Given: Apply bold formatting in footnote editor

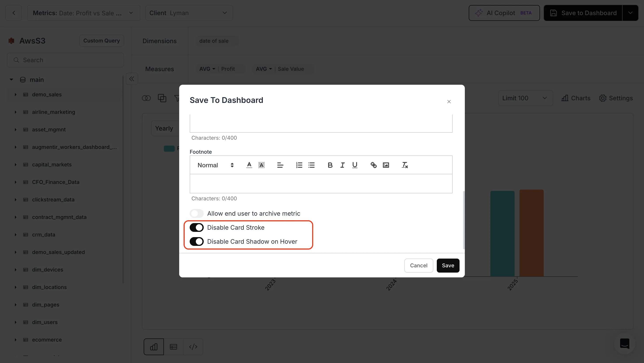Looking at the screenshot, I should pyautogui.click(x=330, y=165).
